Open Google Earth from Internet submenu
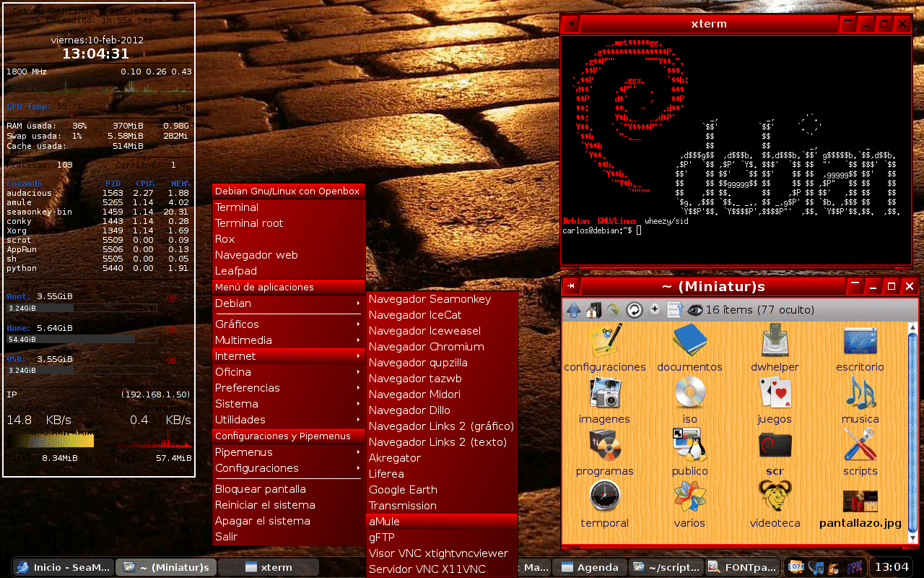 point(443,490)
